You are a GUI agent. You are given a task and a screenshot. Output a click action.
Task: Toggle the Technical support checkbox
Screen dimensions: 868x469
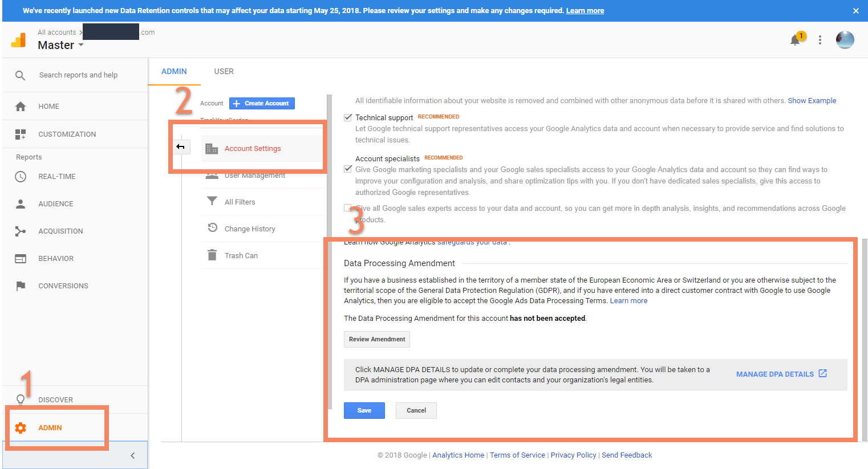[x=348, y=117]
